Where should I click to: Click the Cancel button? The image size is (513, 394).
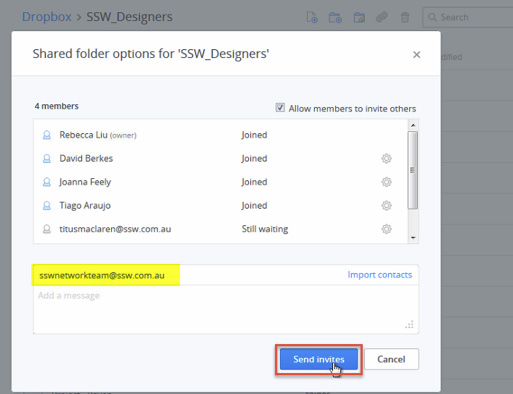pos(391,359)
